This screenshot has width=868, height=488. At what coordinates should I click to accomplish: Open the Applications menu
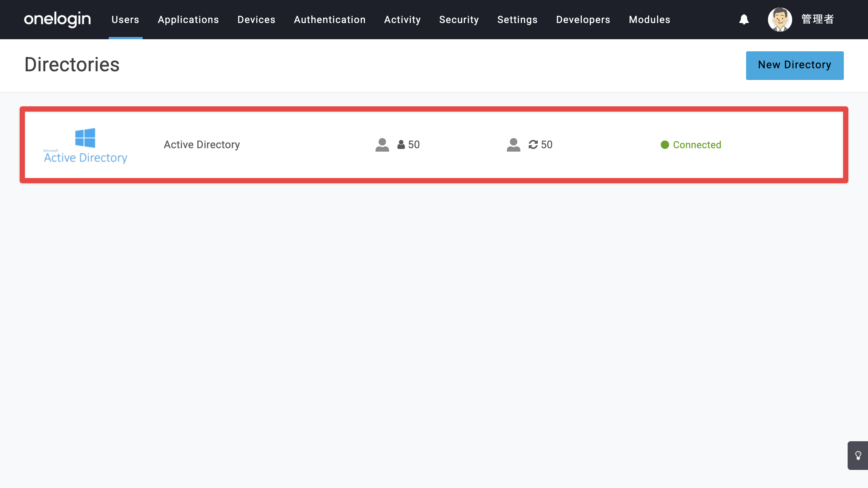[188, 20]
